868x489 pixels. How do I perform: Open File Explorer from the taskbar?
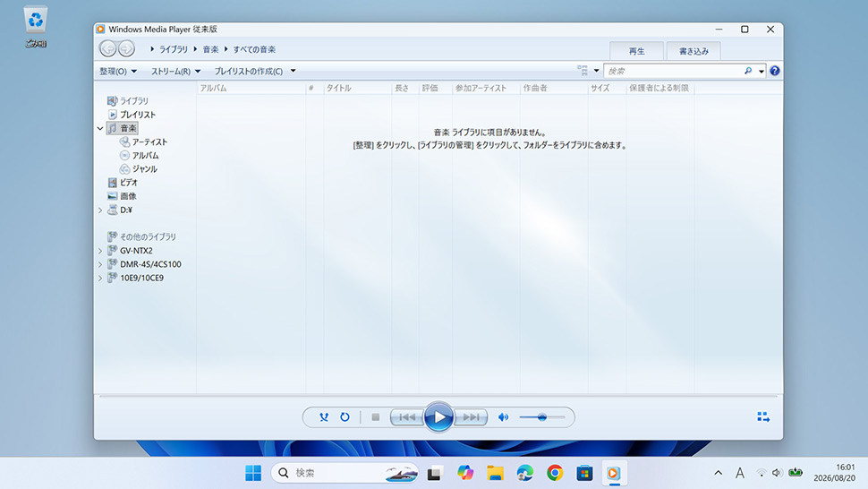coord(495,473)
